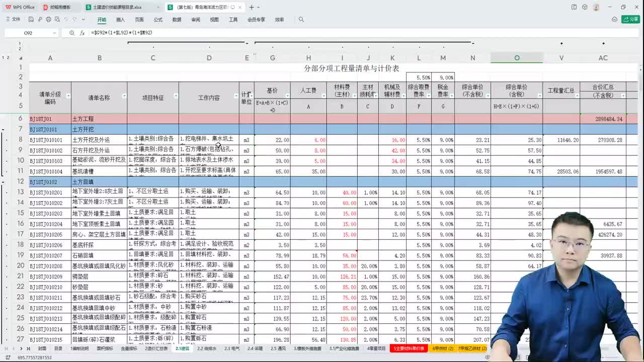Open filter dropdown of 清单分级编码 column

(68, 96)
